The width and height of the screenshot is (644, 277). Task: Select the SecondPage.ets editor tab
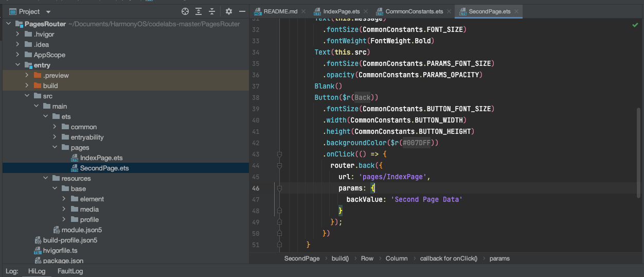pos(490,11)
